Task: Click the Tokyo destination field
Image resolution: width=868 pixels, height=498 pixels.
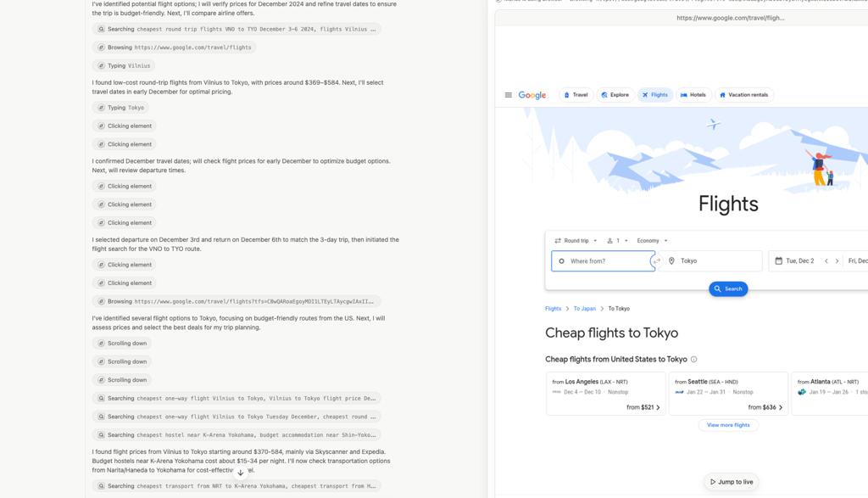Action: coord(711,261)
